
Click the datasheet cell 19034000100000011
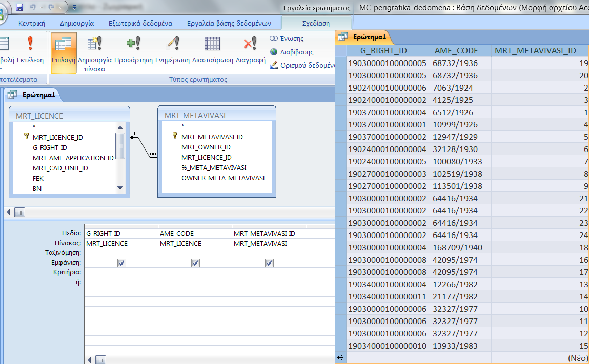tap(389, 296)
